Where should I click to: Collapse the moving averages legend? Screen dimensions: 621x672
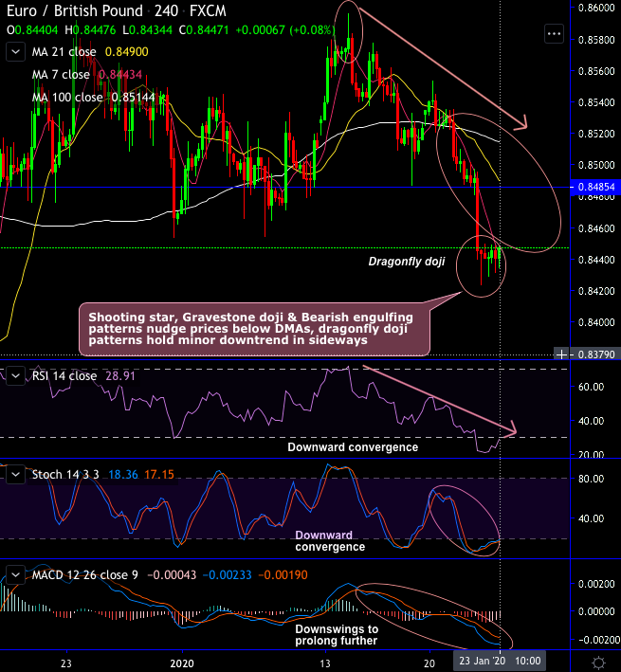point(15,52)
